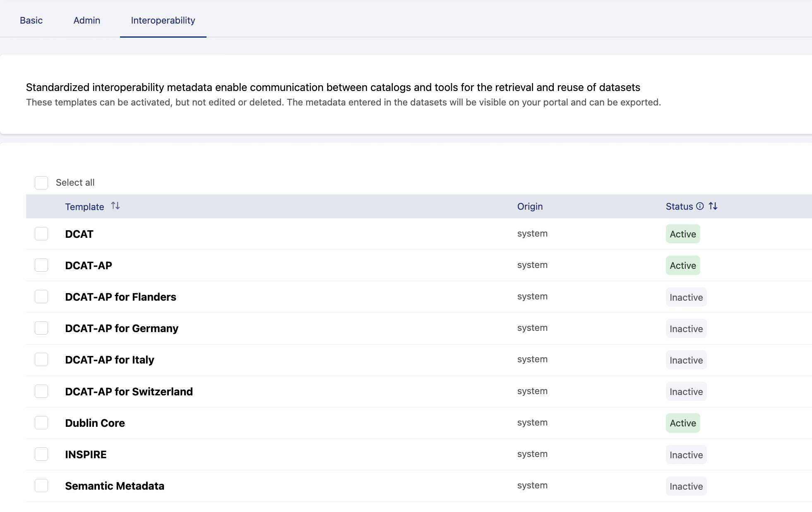Check the DCAT row checkbox

pyautogui.click(x=41, y=234)
